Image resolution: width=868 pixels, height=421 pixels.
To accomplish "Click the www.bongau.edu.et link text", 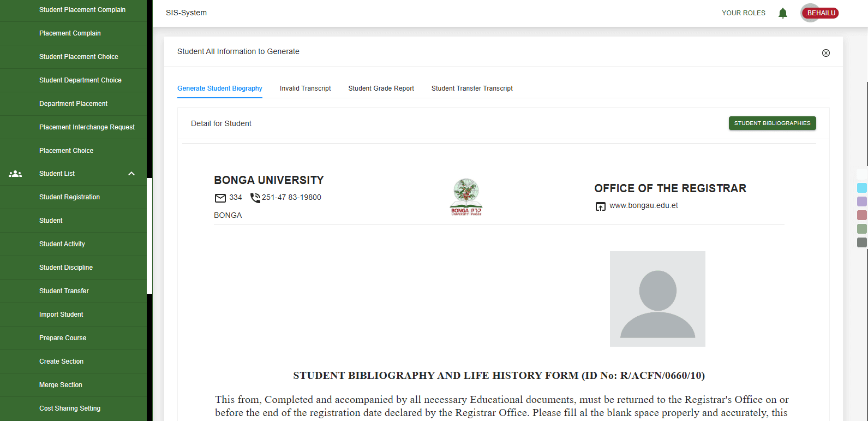I will [x=644, y=206].
